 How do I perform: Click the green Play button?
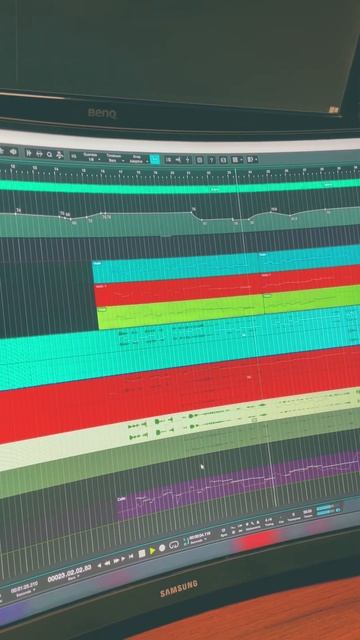(x=152, y=551)
